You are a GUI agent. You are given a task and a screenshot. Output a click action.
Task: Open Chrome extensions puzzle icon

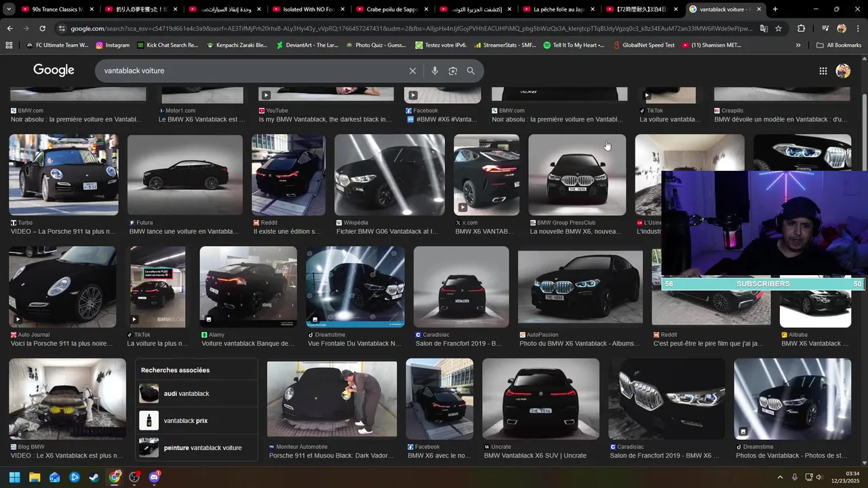(802, 28)
